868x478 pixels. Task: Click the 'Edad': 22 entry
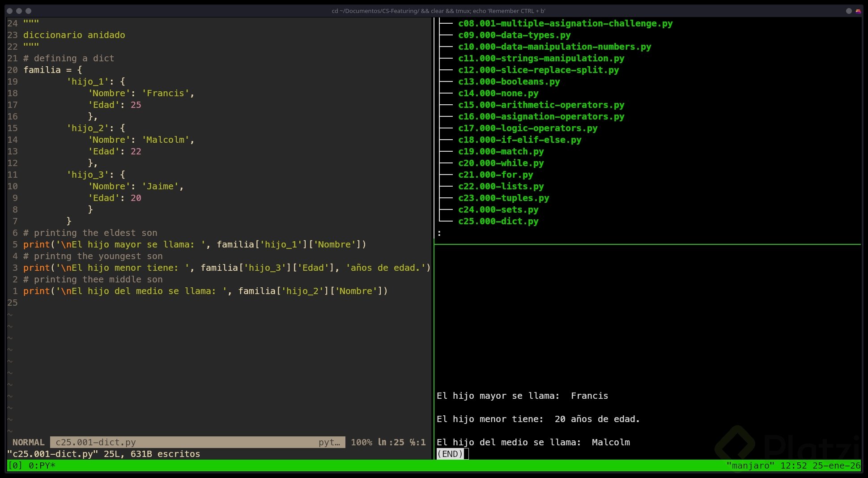point(115,151)
